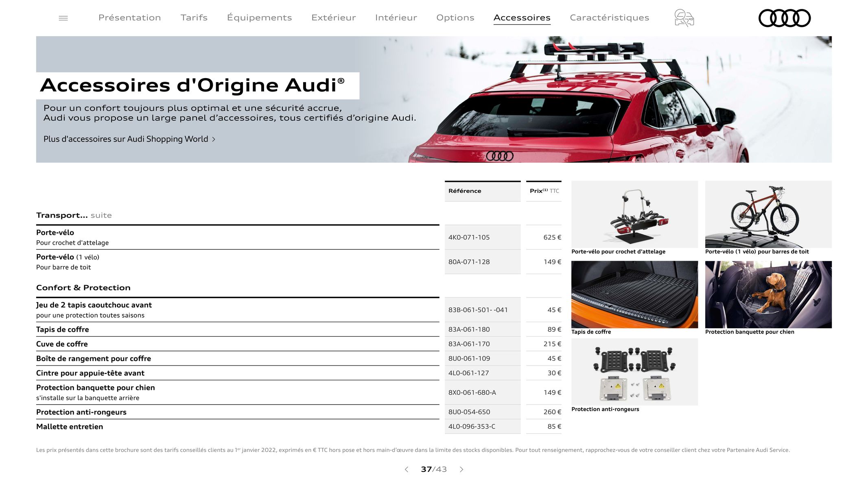Open the dealer contact icon
This screenshot has height=488, width=868.
684,18
